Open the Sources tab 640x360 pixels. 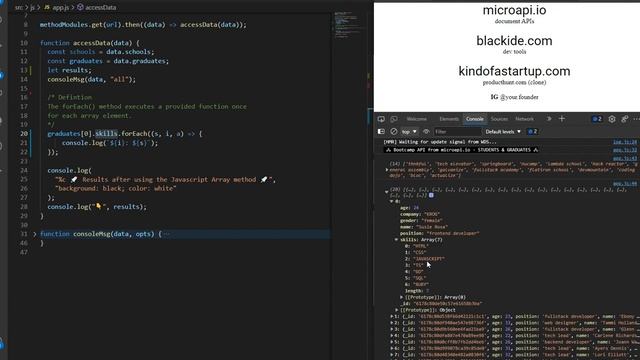tap(499, 119)
